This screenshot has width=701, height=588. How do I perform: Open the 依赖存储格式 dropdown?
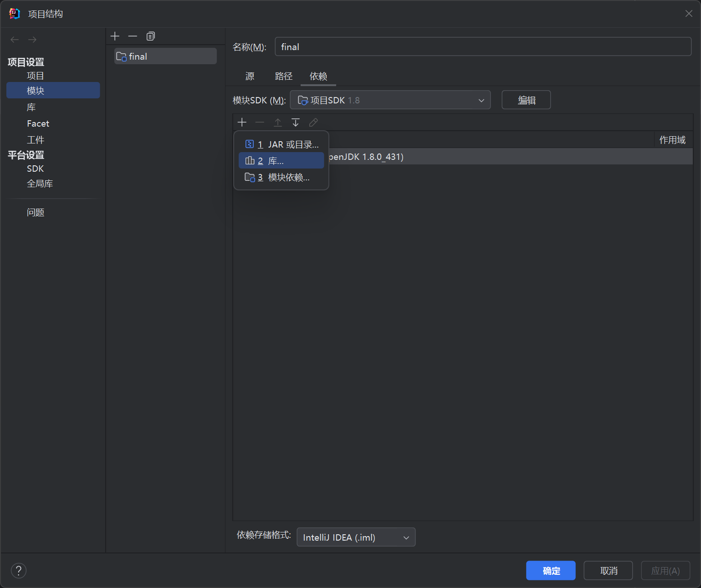click(x=356, y=537)
